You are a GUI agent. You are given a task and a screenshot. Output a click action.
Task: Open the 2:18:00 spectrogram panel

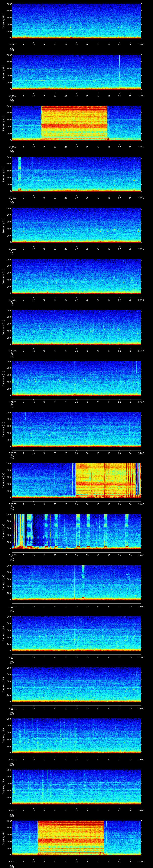[x=76, y=225]
